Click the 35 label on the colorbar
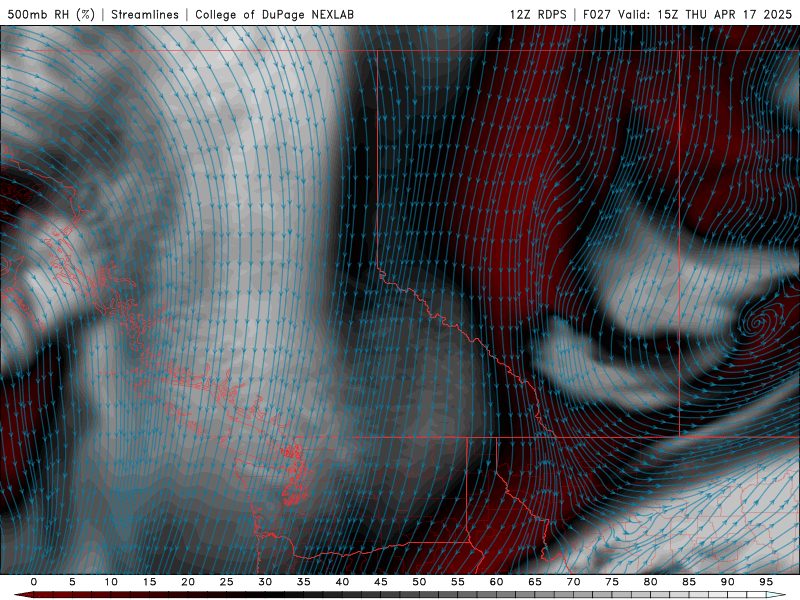This screenshot has height=600, width=800. 304,582
